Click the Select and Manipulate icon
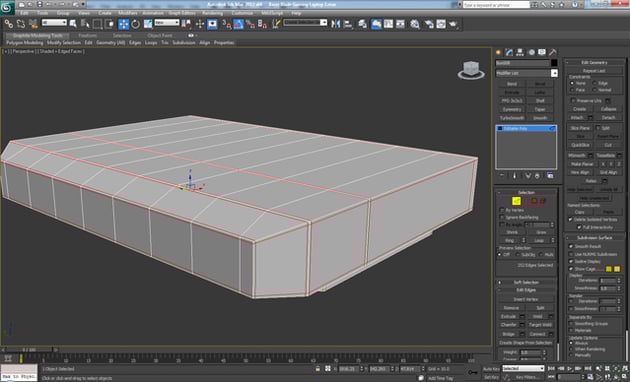Viewport: 630px width, 382px height. [200, 24]
